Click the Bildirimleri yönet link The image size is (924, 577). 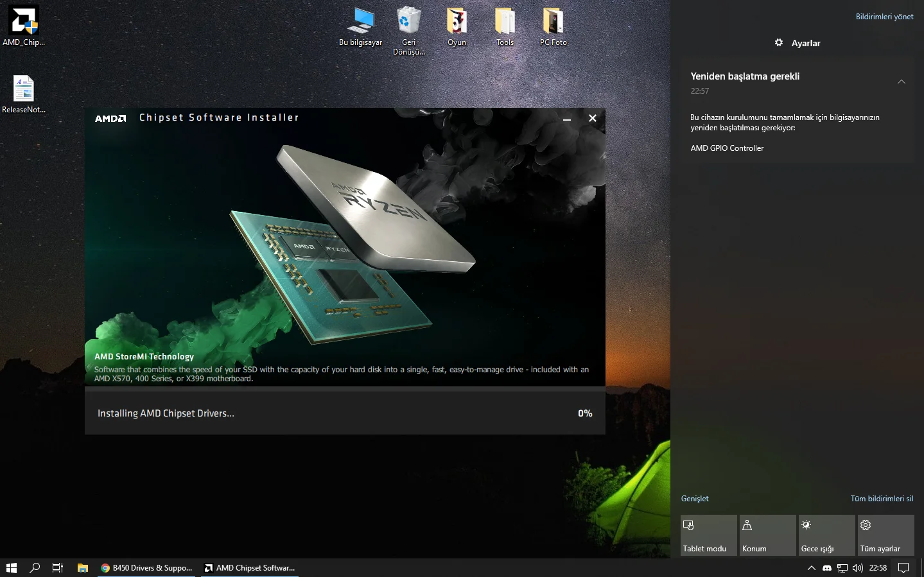click(884, 17)
